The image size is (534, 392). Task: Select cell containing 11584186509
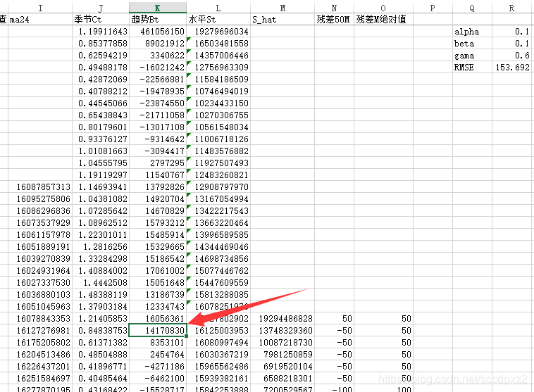click(x=218, y=79)
